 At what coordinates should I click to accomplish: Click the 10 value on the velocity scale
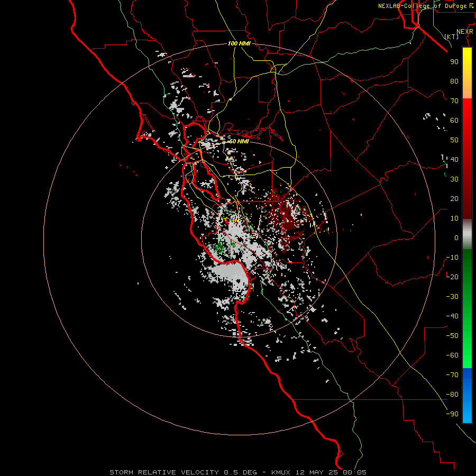click(x=454, y=218)
